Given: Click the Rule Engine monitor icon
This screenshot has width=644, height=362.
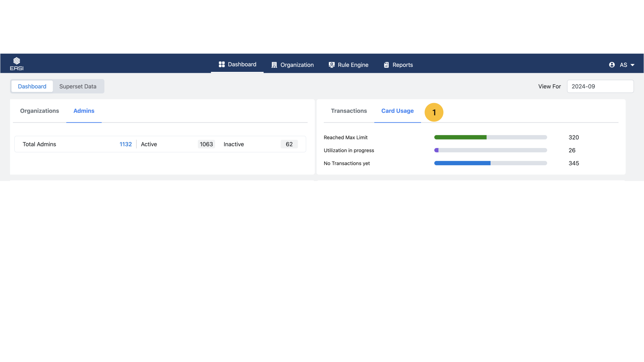Looking at the screenshot, I should [x=331, y=65].
